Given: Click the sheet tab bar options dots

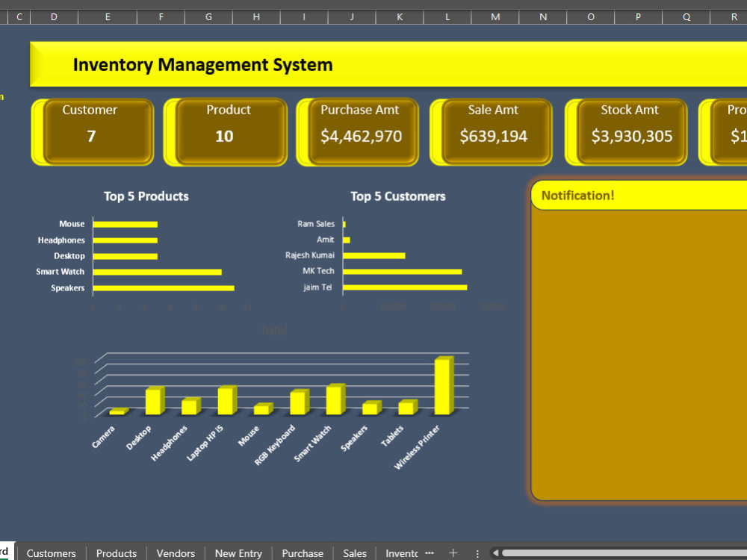Looking at the screenshot, I should tap(477, 553).
